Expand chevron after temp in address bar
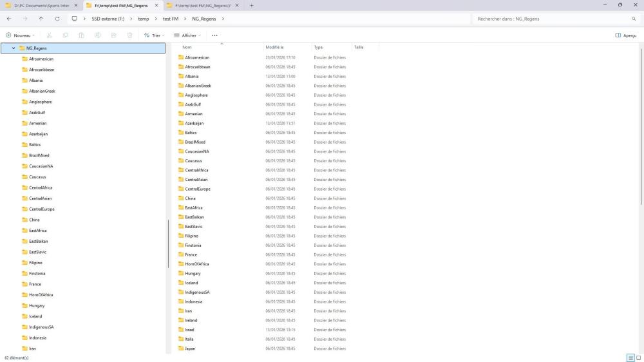Image resolution: width=644 pixels, height=362 pixels. pyautogui.click(x=156, y=19)
